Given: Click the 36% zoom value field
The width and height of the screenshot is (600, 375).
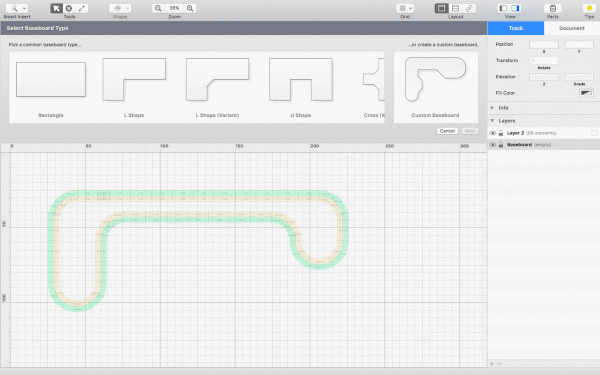Looking at the screenshot, I should tap(174, 8).
